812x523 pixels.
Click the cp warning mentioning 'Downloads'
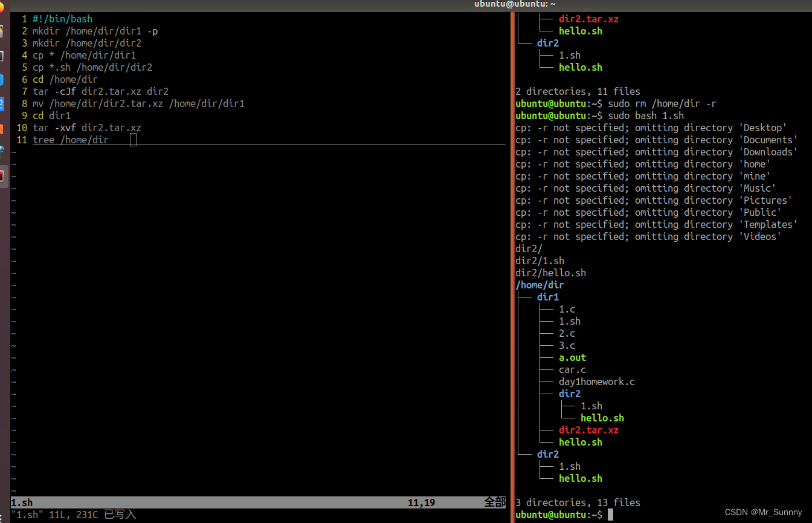[x=657, y=152]
